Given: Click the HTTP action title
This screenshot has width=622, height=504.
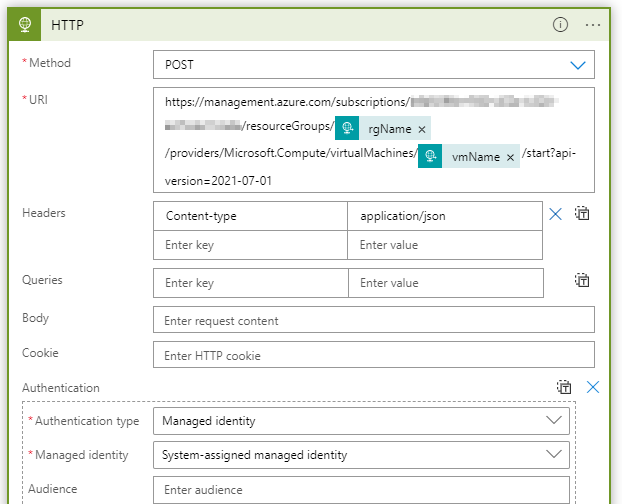Looking at the screenshot, I should click(x=67, y=25).
